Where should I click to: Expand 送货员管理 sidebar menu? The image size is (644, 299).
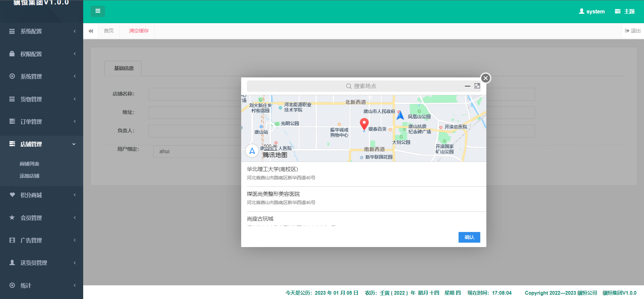pos(42,263)
